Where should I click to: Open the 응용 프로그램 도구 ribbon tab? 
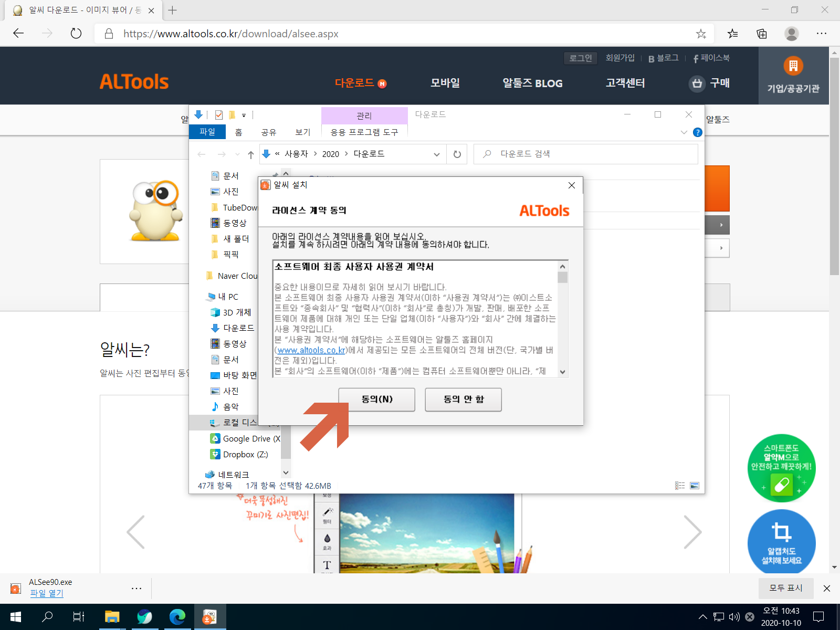tap(364, 132)
